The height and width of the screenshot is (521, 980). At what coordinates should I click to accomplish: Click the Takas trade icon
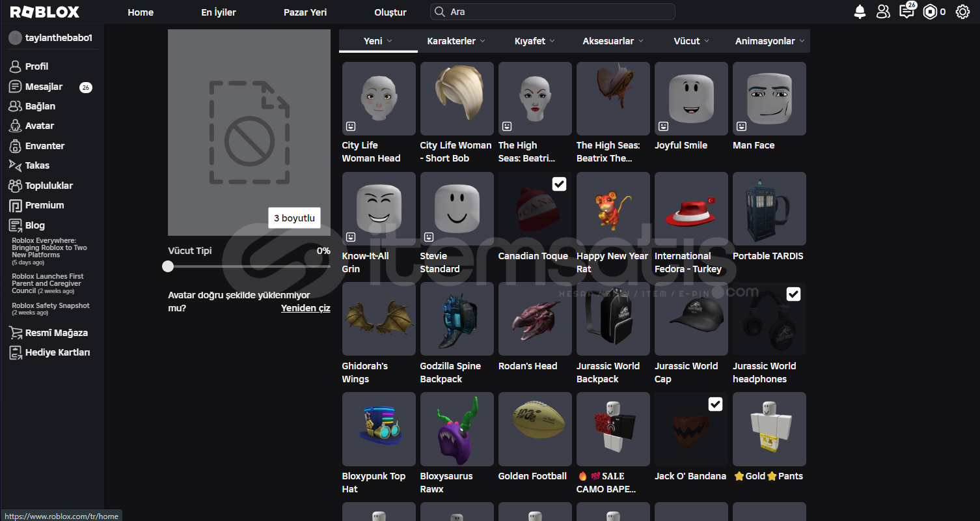15,165
